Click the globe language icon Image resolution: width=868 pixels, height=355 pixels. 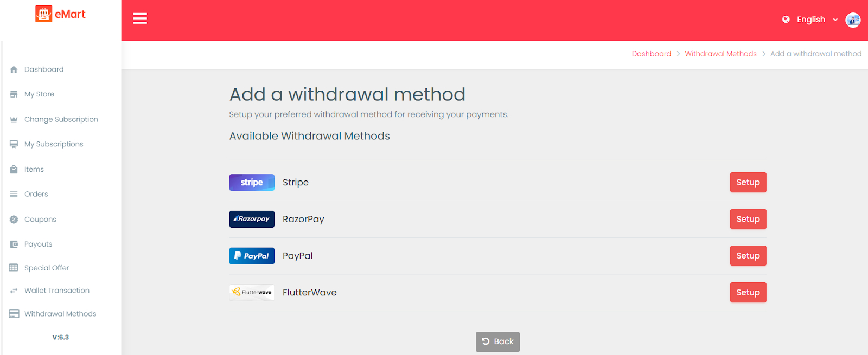[786, 20]
